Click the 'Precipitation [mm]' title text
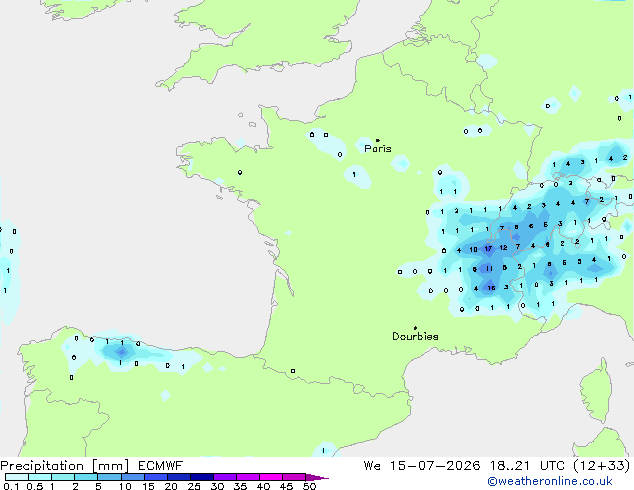This screenshot has height=490, width=634. point(65,466)
